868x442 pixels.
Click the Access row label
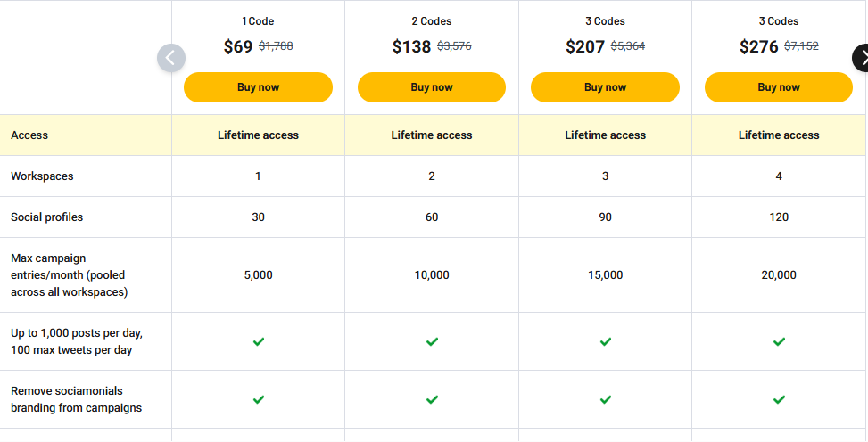coord(29,135)
